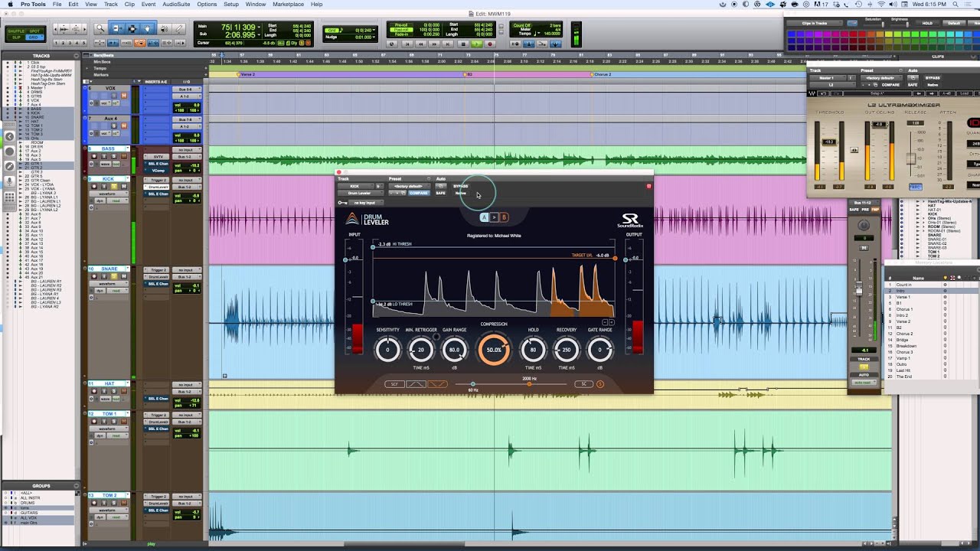Click the Sensitivity knob

click(x=387, y=350)
